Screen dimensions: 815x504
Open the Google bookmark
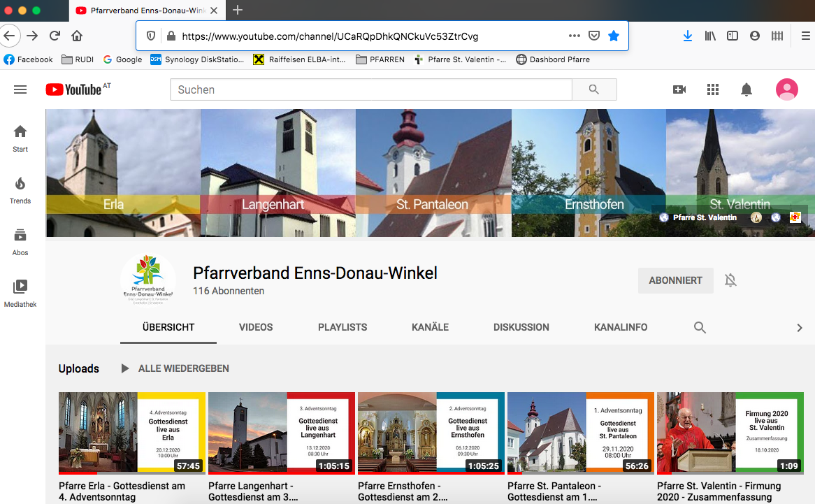click(122, 59)
